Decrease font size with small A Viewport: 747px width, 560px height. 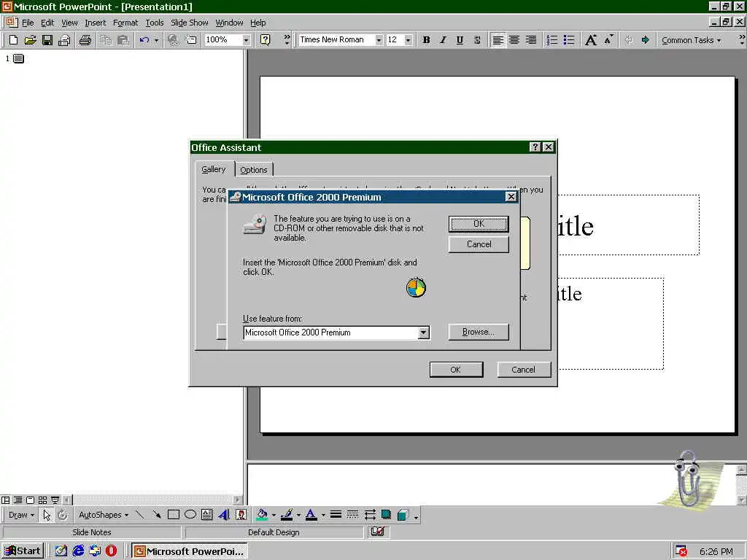coord(608,40)
